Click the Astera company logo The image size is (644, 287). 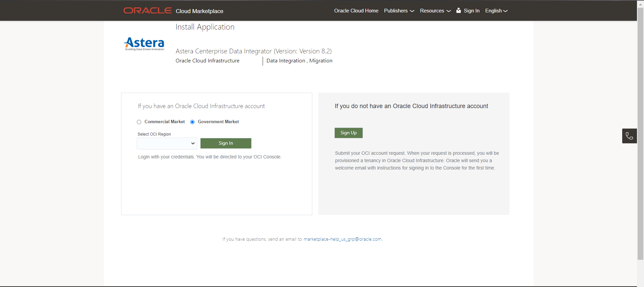coord(144,44)
